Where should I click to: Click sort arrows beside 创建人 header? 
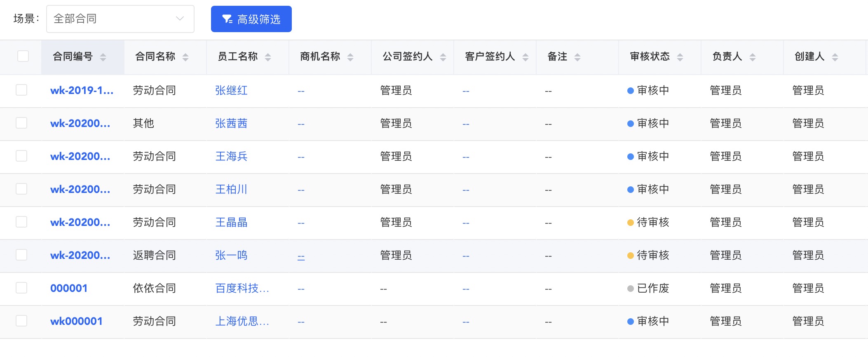click(835, 57)
